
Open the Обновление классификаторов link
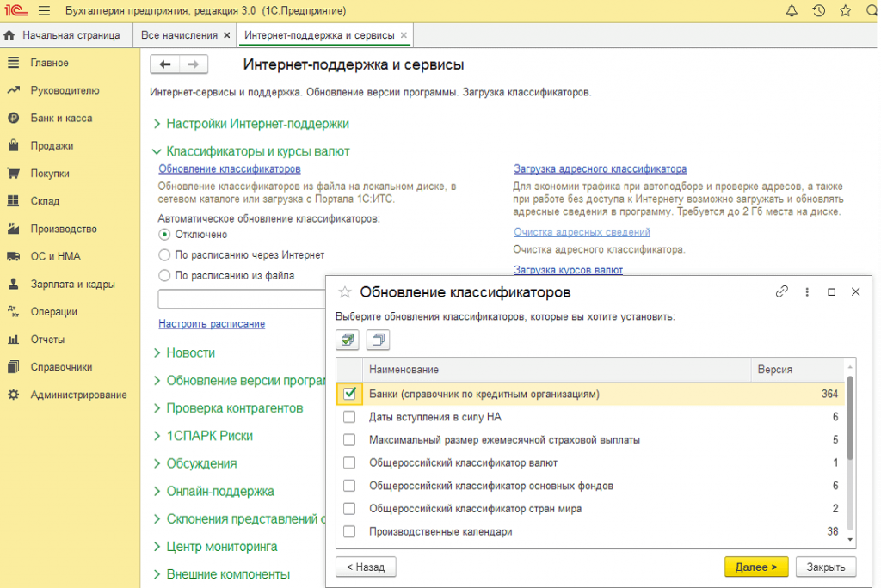click(x=229, y=168)
